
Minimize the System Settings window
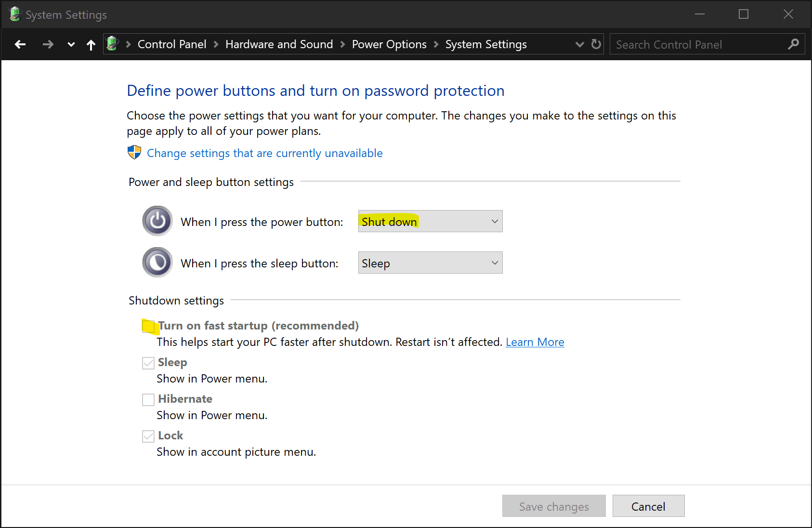click(700, 14)
